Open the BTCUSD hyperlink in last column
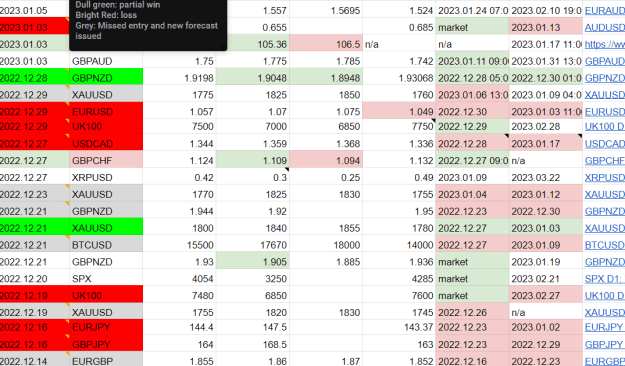The image size is (625, 366). point(605,245)
